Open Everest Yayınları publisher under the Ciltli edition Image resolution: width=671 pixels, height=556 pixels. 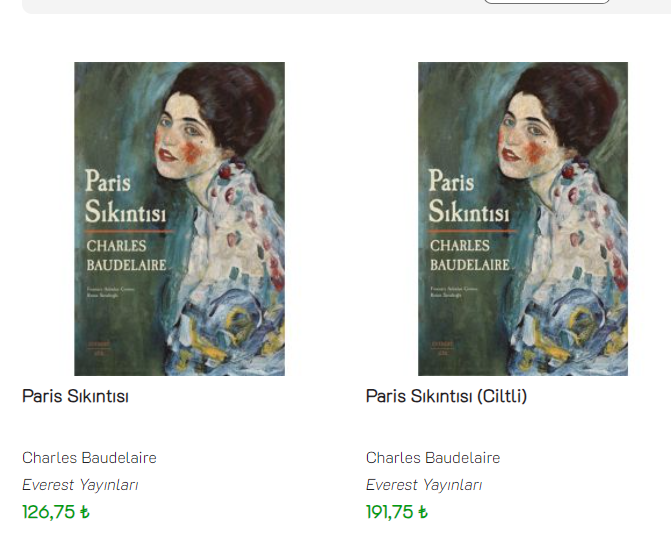pos(424,485)
